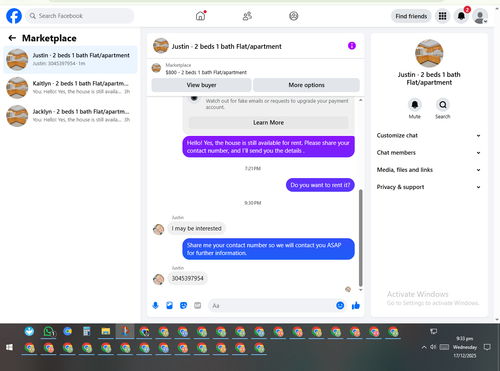Expand Media, files and links section
Image resolution: width=500 pixels, height=371 pixels.
click(429, 170)
